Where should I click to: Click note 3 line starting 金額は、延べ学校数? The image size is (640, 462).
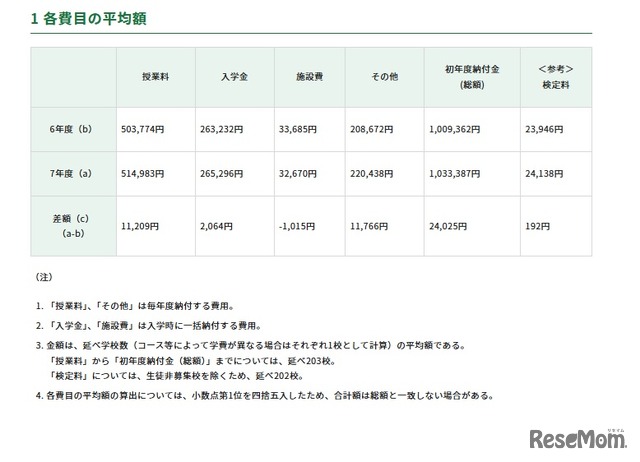point(251,346)
